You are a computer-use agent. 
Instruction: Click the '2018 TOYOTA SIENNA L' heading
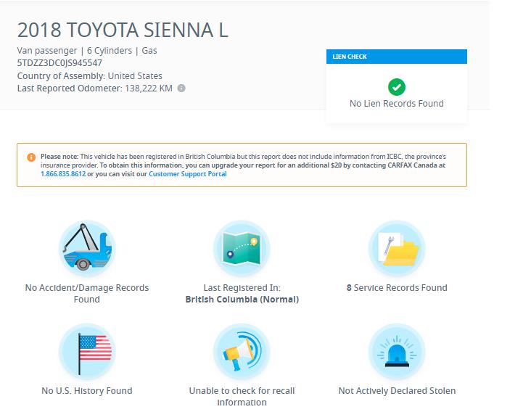pos(123,30)
